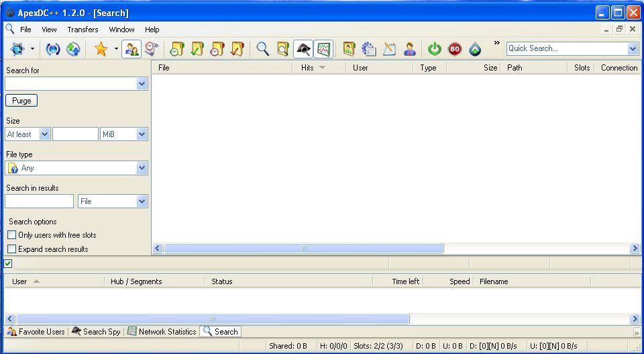This screenshot has height=354, width=644.
Task: Click the Shared: 0 B status entry
Action: (288, 346)
